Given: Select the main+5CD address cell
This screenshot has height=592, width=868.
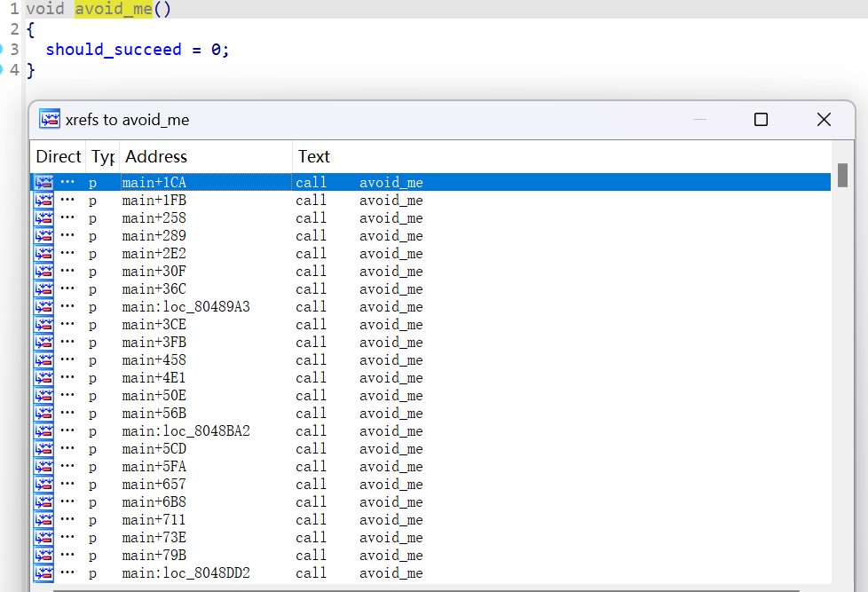Looking at the screenshot, I should (206, 448).
